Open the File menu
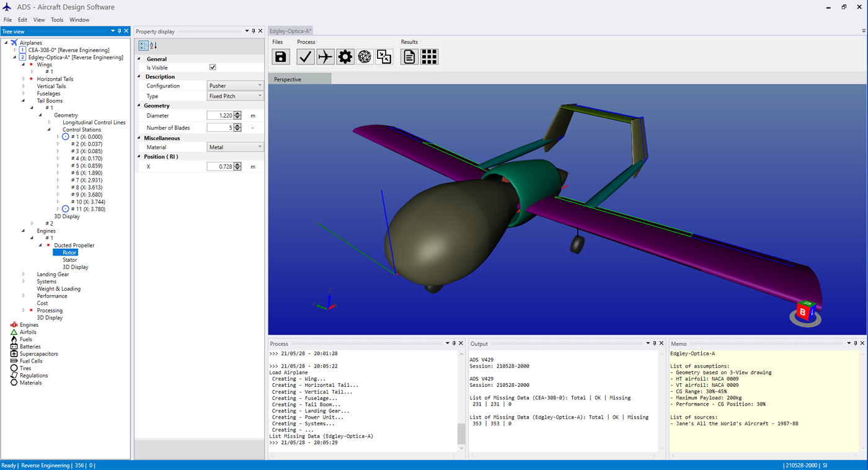Viewport: 868px width, 470px height. point(7,20)
